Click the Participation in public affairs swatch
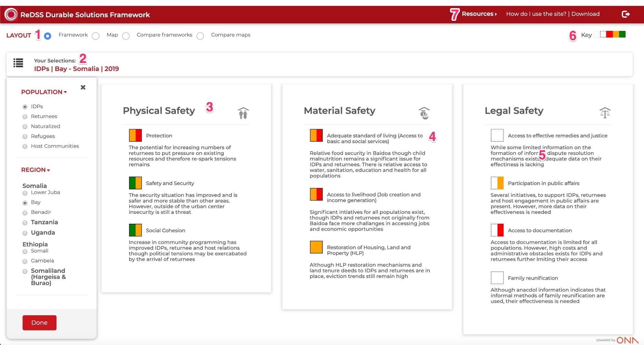644x345 pixels. tap(497, 183)
